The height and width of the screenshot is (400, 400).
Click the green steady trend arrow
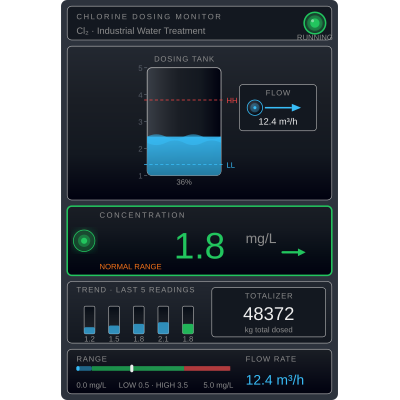[293, 252]
